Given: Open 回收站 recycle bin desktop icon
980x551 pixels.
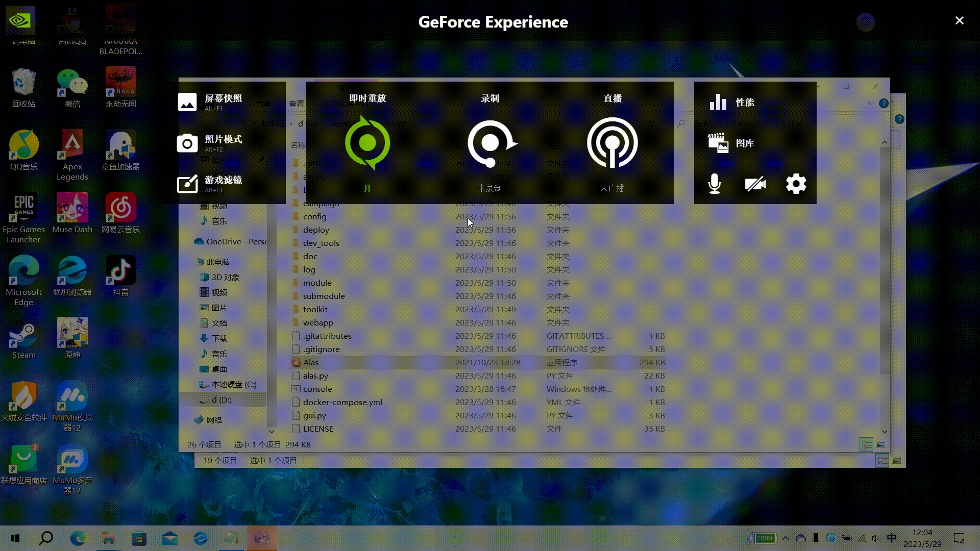Looking at the screenshot, I should point(23,88).
